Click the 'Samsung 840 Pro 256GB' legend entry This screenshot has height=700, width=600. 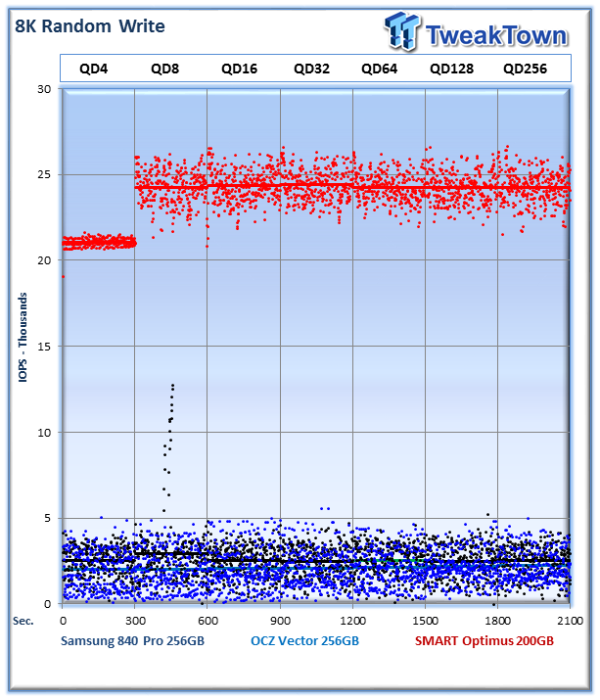pos(132,640)
